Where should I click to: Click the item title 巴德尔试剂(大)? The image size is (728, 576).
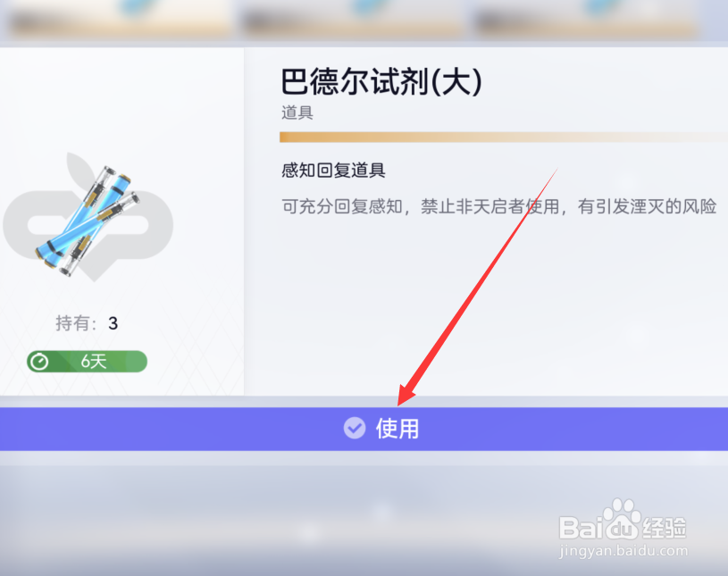pos(381,81)
